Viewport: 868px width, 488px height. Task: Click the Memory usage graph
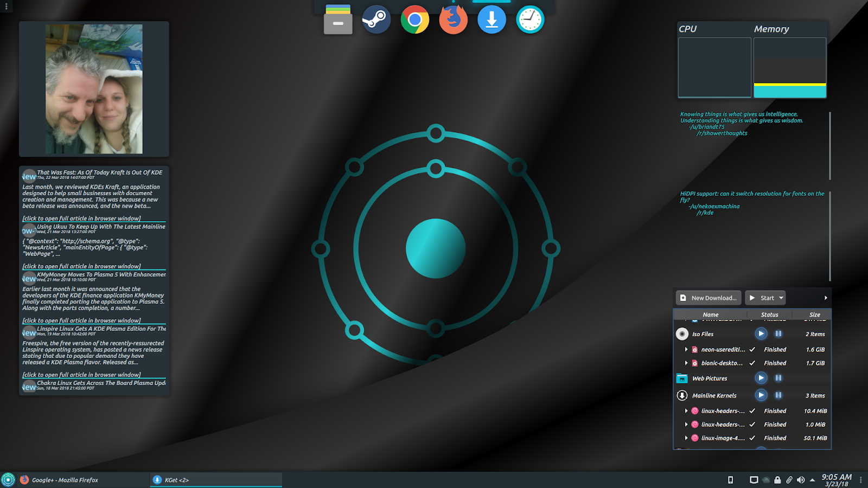(790, 67)
